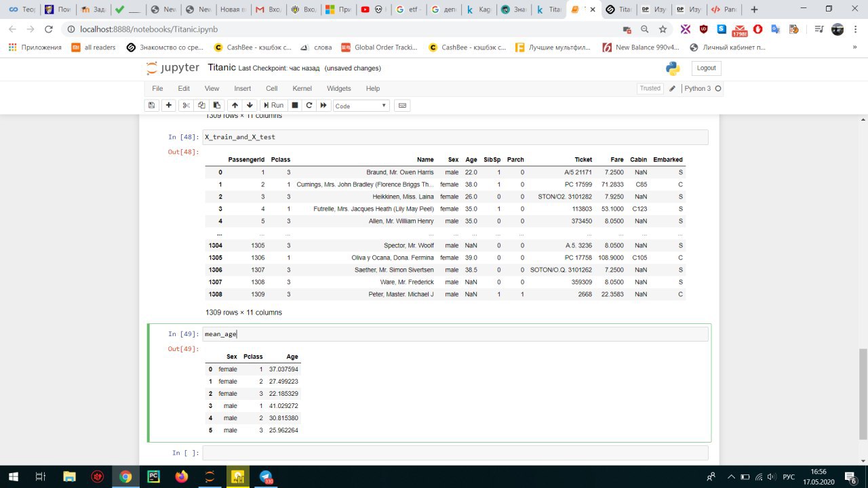The height and width of the screenshot is (488, 868).
Task: Open the Global Order Tracking bookmark
Action: coord(380,47)
